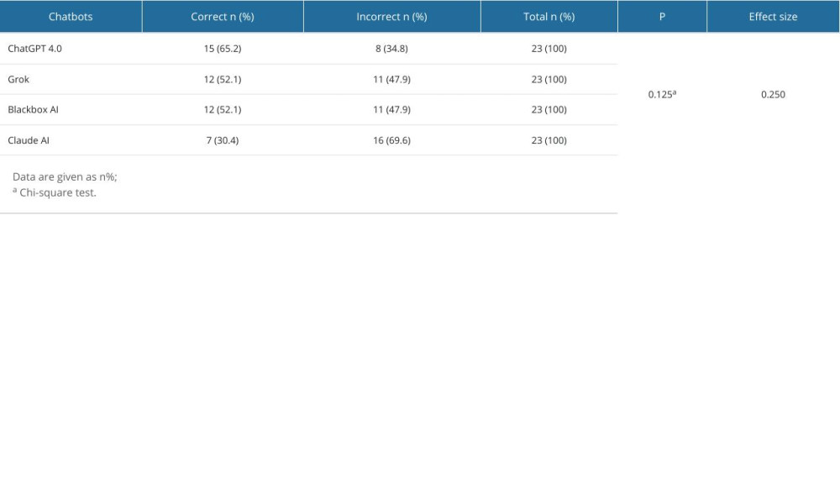Click the Chatbots column header
The image size is (840, 504).
[71, 17]
